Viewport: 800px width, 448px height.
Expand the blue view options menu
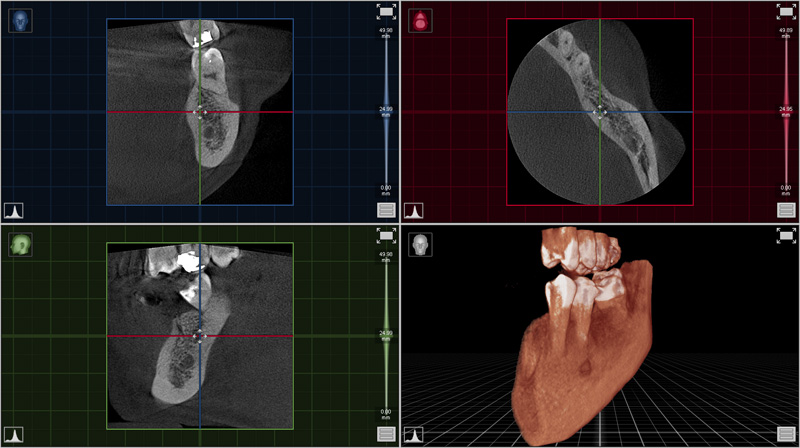386,210
